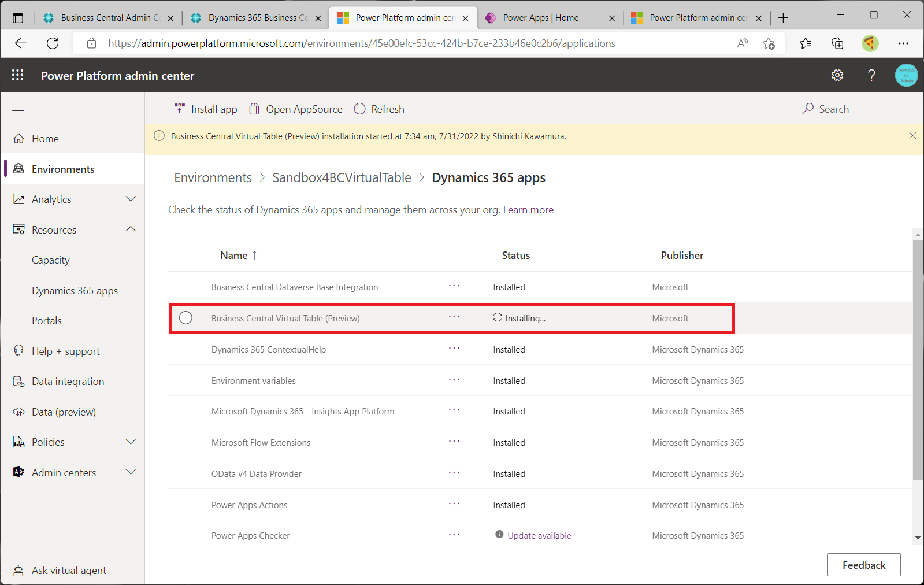
Task: Click Install app in the toolbar
Action: [206, 109]
